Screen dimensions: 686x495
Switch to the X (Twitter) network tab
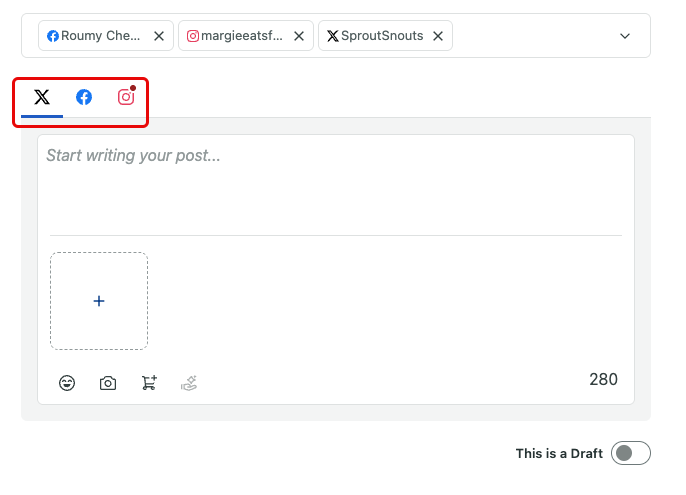tap(42, 97)
